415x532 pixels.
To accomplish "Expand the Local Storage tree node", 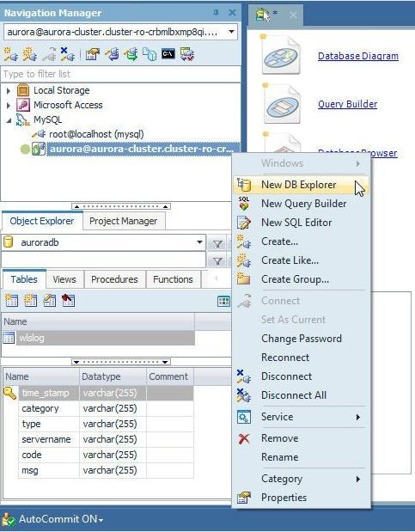I will pyautogui.click(x=9, y=90).
